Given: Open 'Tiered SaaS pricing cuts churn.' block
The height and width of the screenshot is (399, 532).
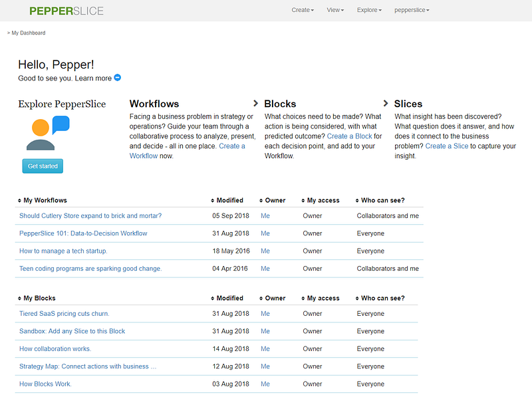Looking at the screenshot, I should [64, 313].
